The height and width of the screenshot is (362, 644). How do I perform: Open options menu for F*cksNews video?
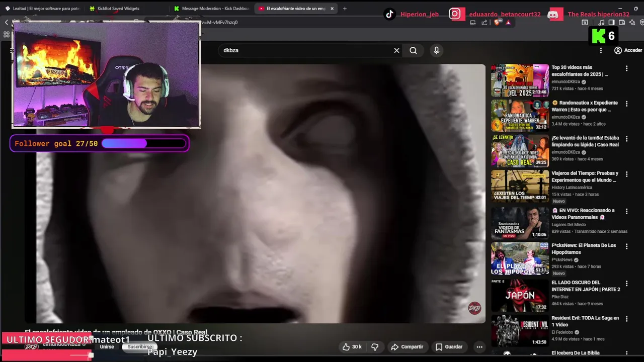pyautogui.click(x=626, y=246)
